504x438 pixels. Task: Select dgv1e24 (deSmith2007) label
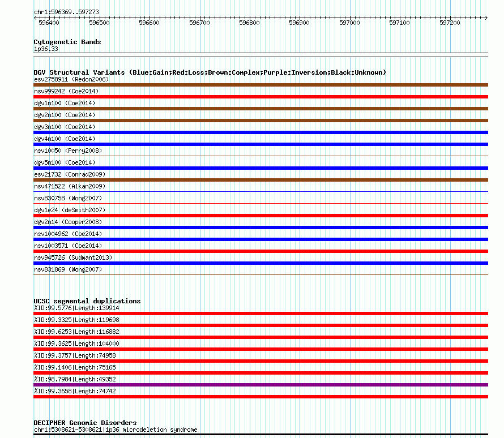[x=70, y=210]
